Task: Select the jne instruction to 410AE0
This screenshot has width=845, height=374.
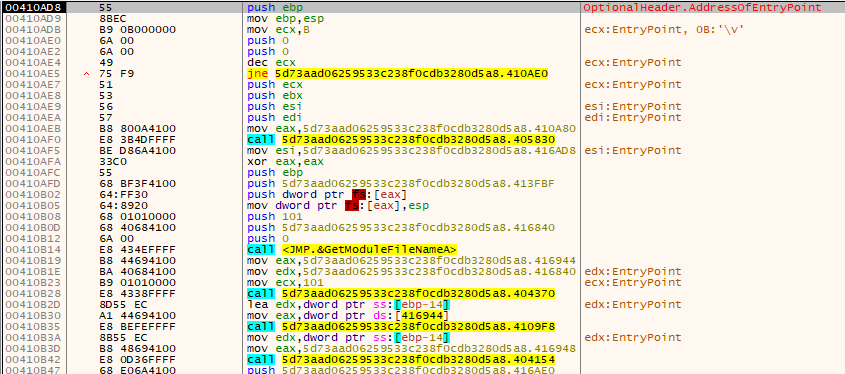Action: pos(398,74)
